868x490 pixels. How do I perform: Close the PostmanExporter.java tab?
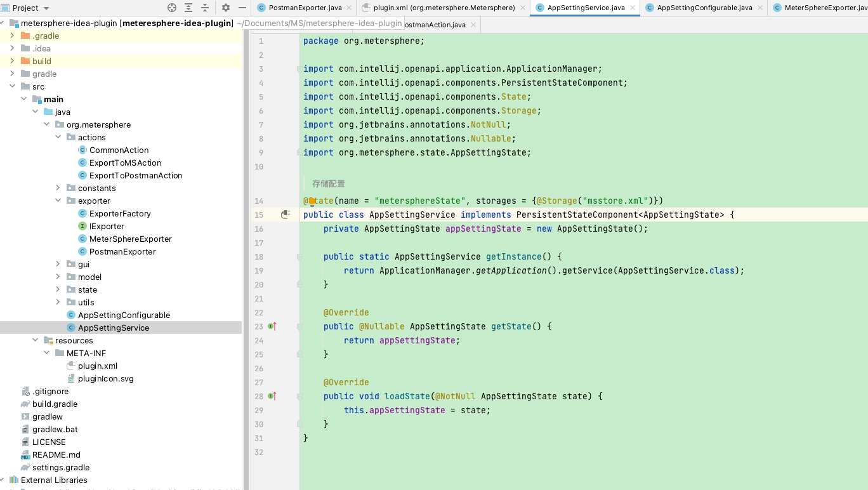coord(348,8)
